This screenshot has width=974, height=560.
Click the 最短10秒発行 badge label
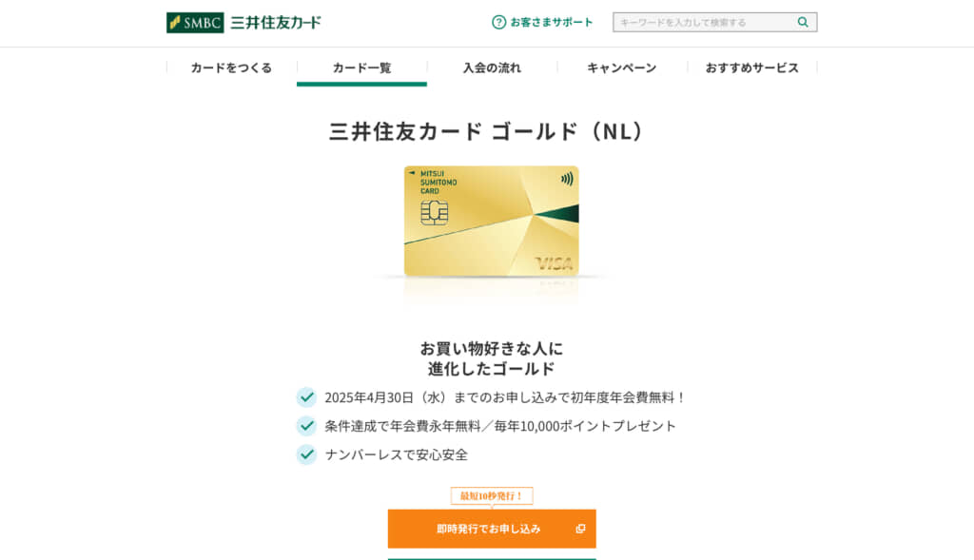[492, 496]
